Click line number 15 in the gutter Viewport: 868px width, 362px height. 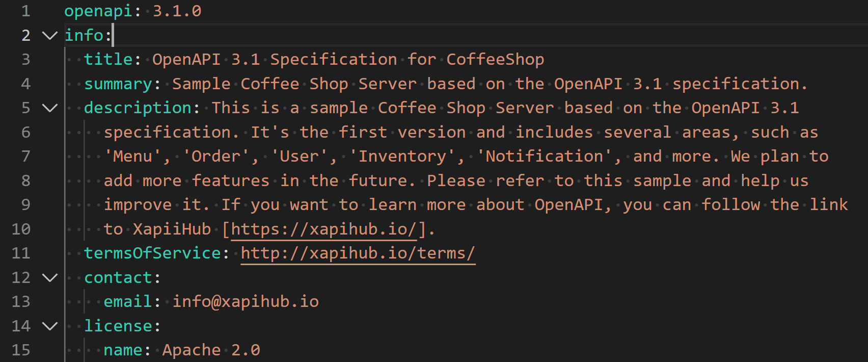(x=21, y=350)
